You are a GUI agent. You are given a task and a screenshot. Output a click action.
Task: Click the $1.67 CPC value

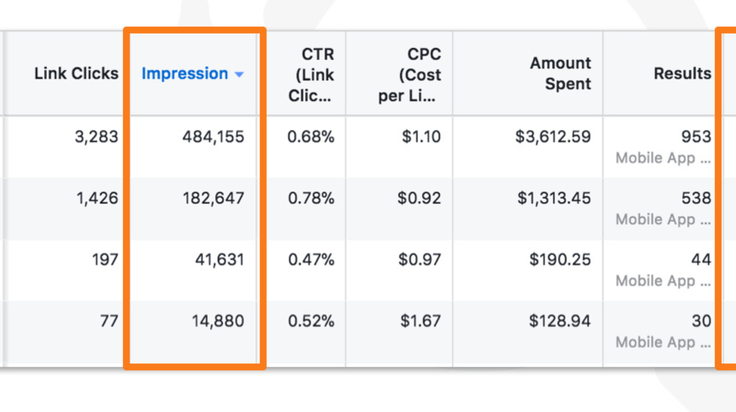(421, 321)
